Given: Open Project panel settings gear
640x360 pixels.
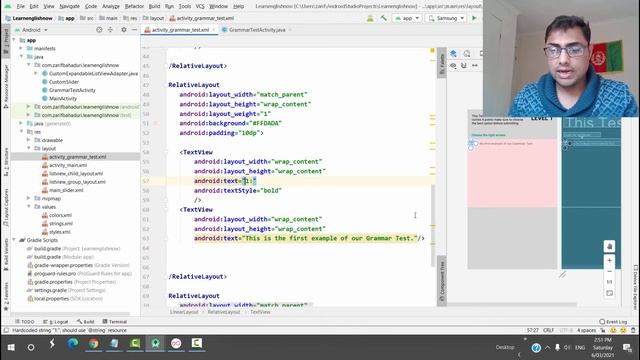Looking at the screenshot, I should [124, 30].
